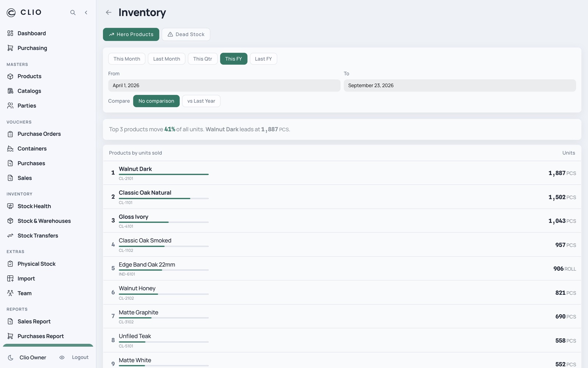The width and height of the screenshot is (588, 368).
Task: Open the To date field
Action: coord(460,86)
